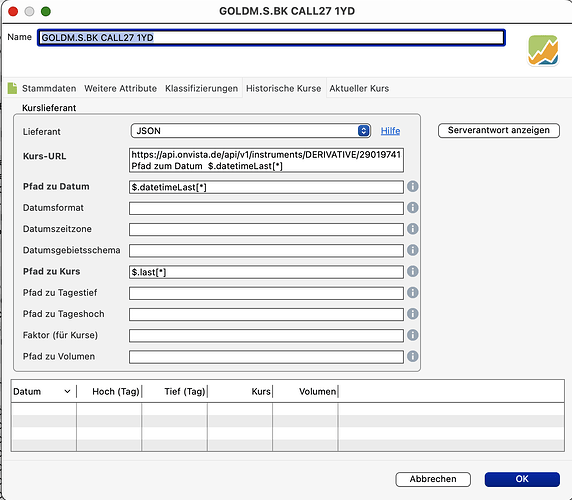Open the Hilfe link

pos(390,131)
